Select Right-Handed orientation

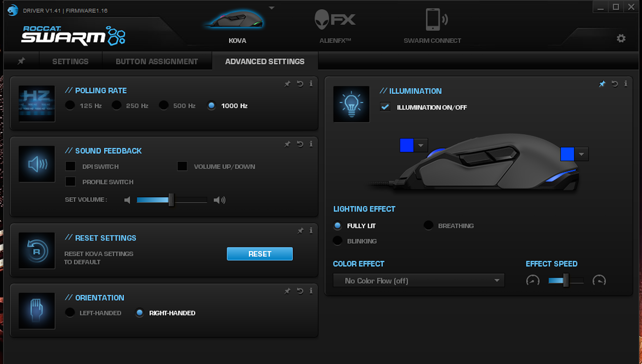click(x=139, y=313)
